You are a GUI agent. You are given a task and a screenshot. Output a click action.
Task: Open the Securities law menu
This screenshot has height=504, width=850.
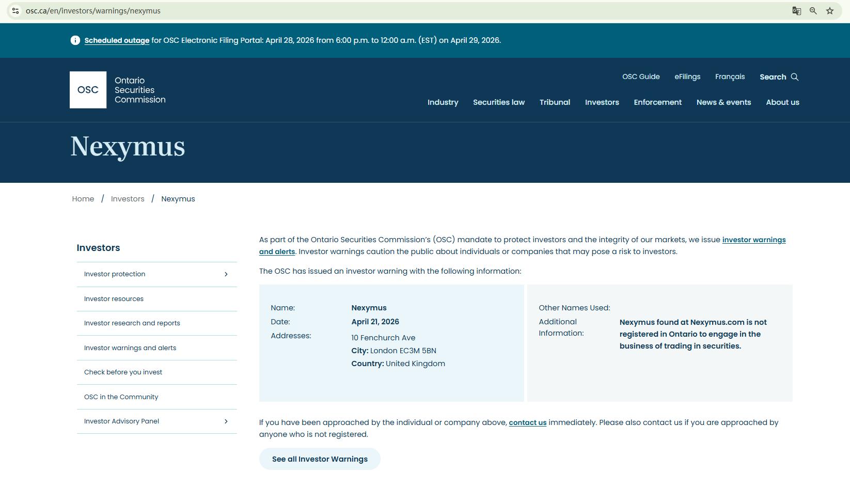[499, 102]
